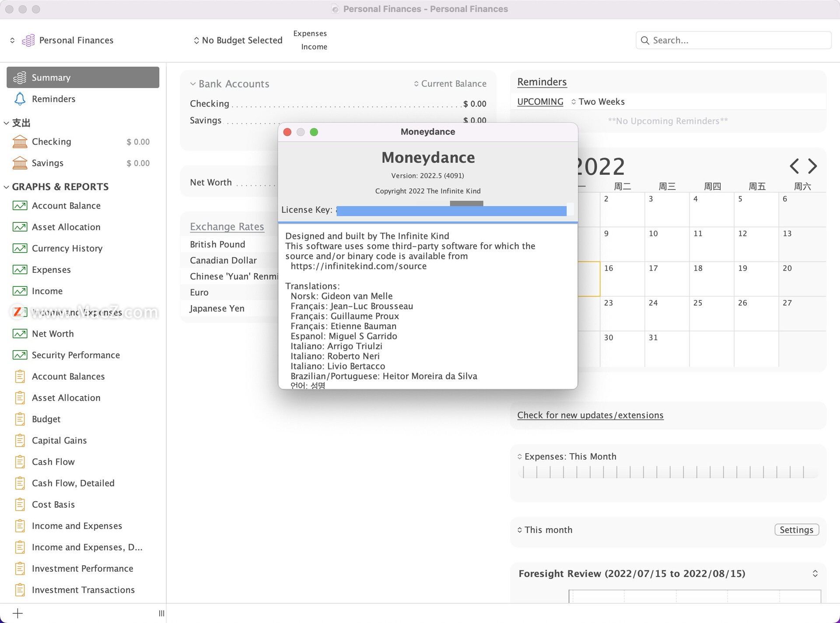Click the UPCOMING reminders link
The height and width of the screenshot is (623, 840).
point(540,102)
